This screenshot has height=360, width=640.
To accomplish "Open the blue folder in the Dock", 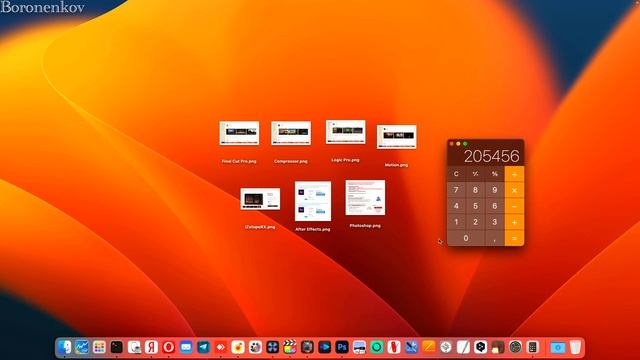I will coord(558,347).
